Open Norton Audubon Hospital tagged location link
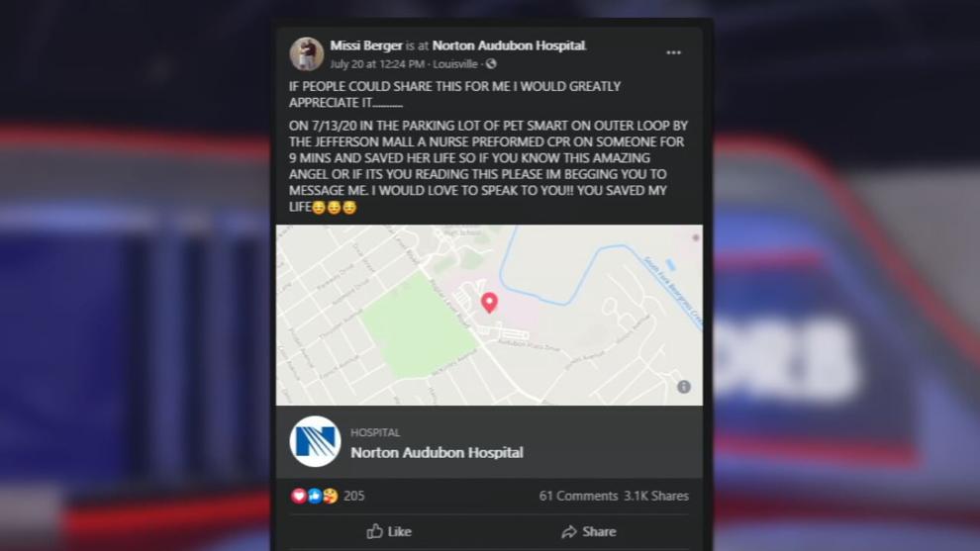980x551 pixels. point(510,46)
